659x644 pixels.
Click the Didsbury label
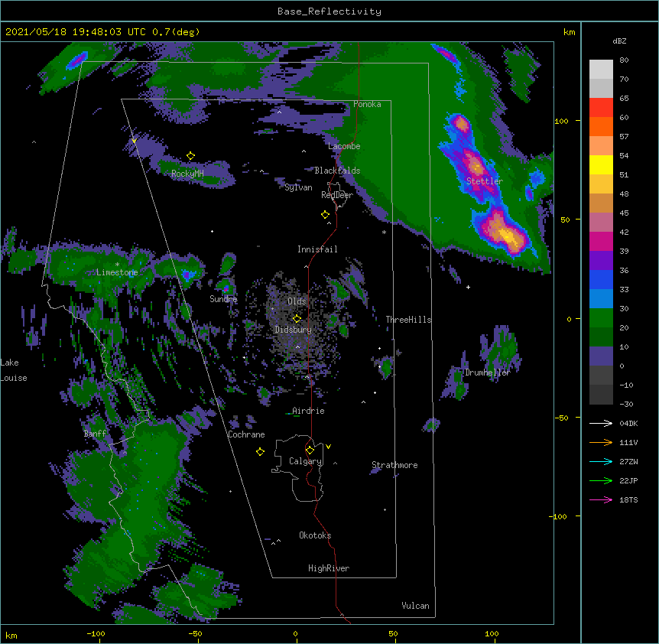[293, 330]
